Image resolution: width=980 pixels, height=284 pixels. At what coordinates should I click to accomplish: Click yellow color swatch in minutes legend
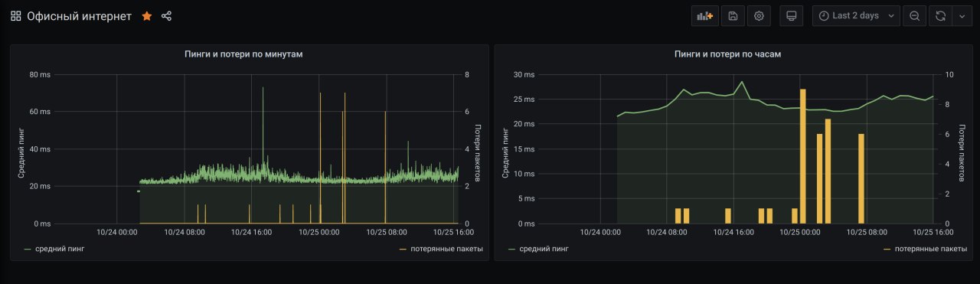(403, 250)
